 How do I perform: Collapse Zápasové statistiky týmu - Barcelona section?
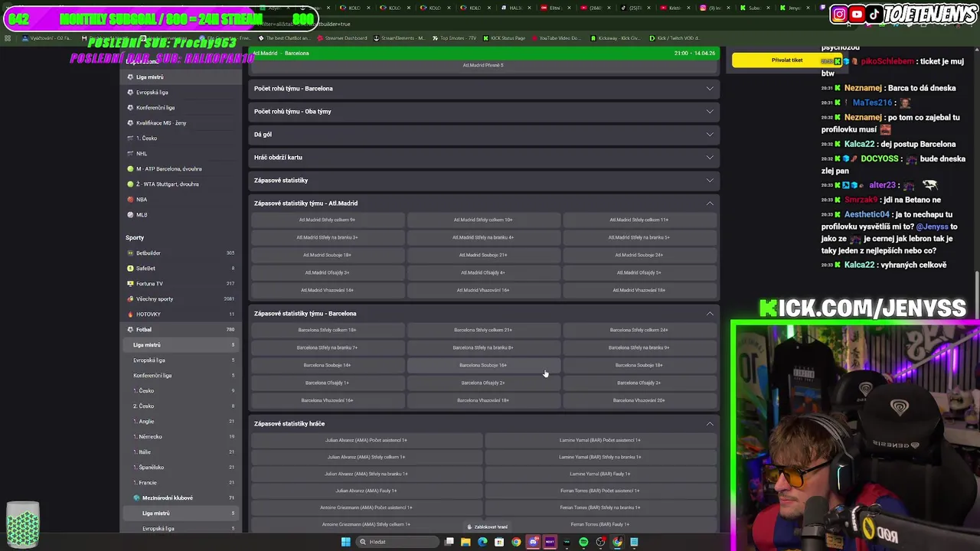click(484, 314)
